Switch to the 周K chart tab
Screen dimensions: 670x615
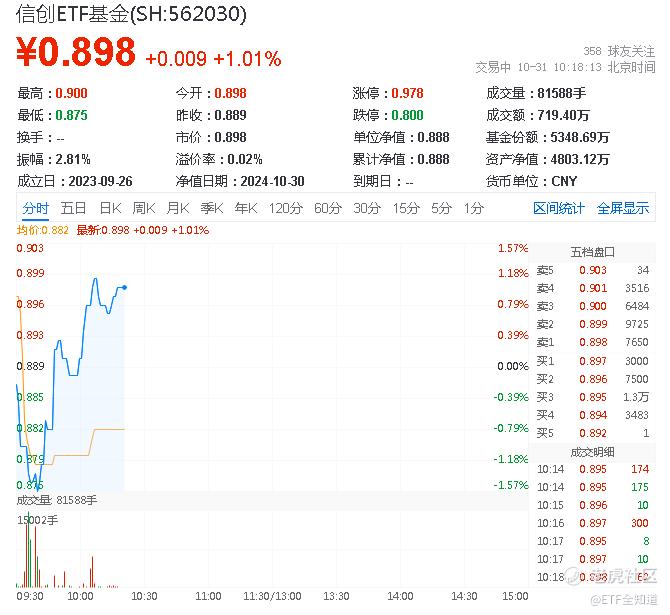144,208
